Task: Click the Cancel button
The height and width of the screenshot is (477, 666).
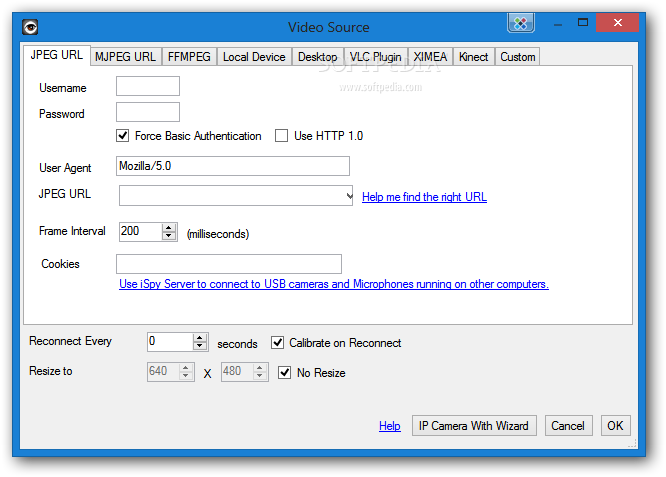Action: coord(568,426)
